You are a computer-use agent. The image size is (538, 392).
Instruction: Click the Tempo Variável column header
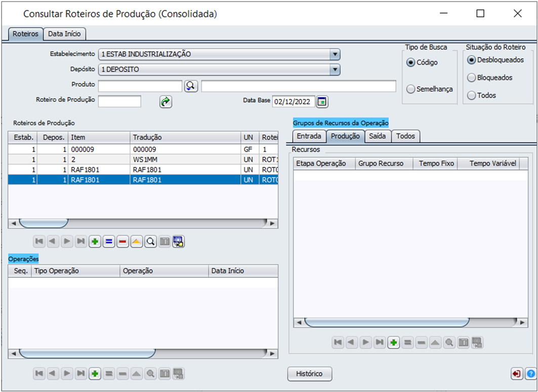[x=489, y=163]
